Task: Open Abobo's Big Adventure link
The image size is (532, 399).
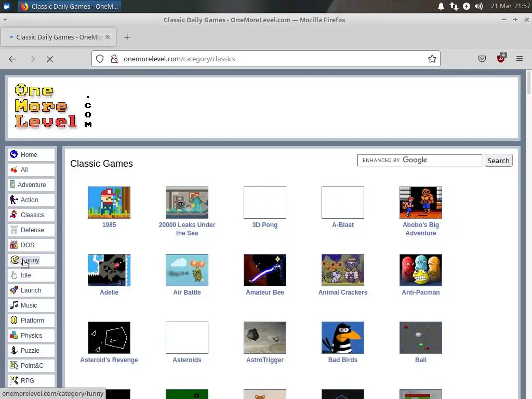Action: (421, 229)
